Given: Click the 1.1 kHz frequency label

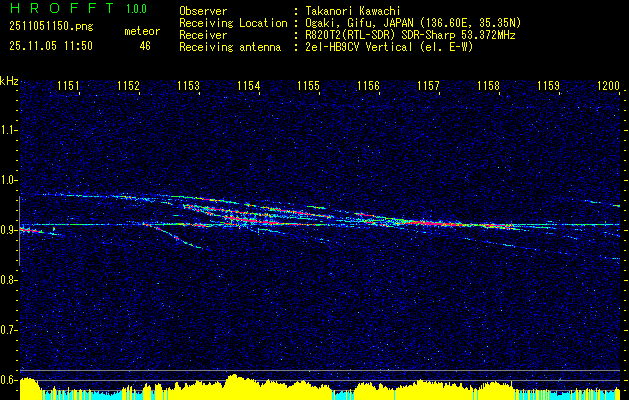Looking at the screenshot, I should point(9,130).
